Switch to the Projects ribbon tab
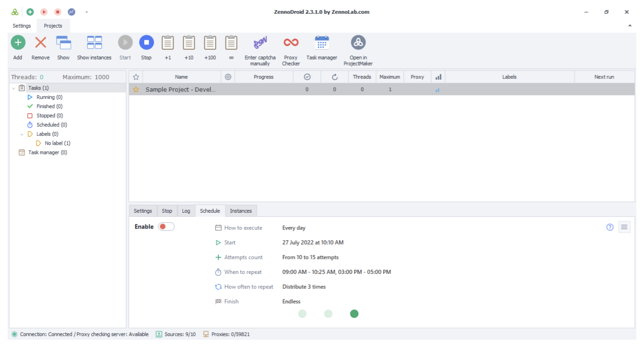This screenshot has height=354, width=644. (53, 26)
